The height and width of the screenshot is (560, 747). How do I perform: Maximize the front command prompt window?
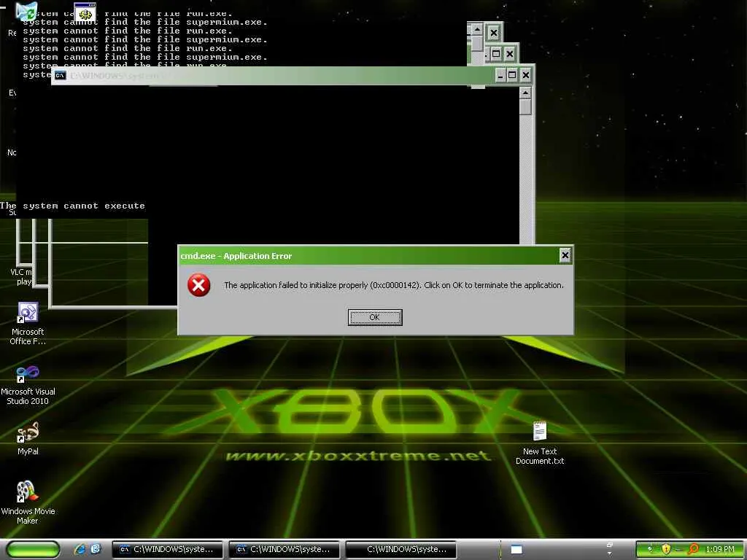pyautogui.click(x=512, y=75)
